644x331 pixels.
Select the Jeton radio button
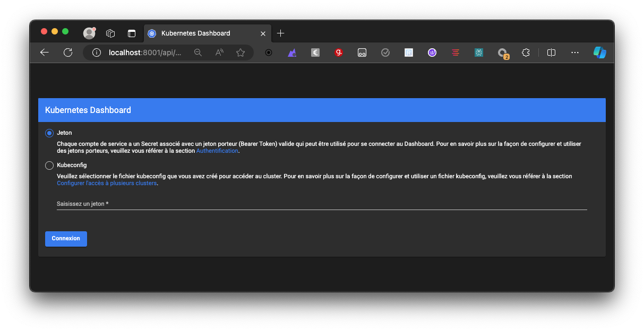(49, 133)
